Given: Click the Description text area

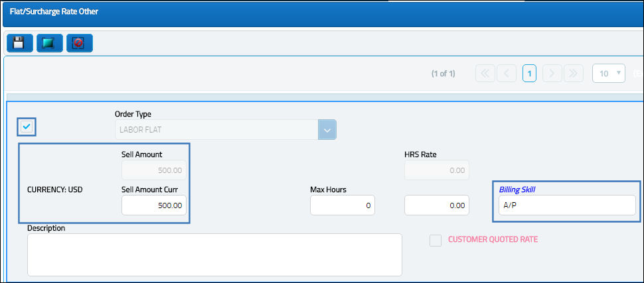Looking at the screenshot, I should pos(214,255).
